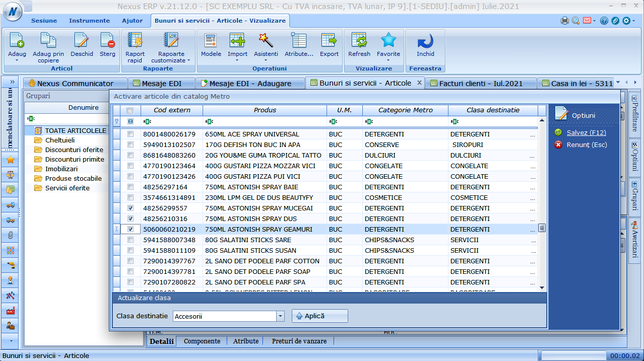Screen dimensions: 644x361
Task: Switch to Nexus Communicator tab
Action: (75, 83)
